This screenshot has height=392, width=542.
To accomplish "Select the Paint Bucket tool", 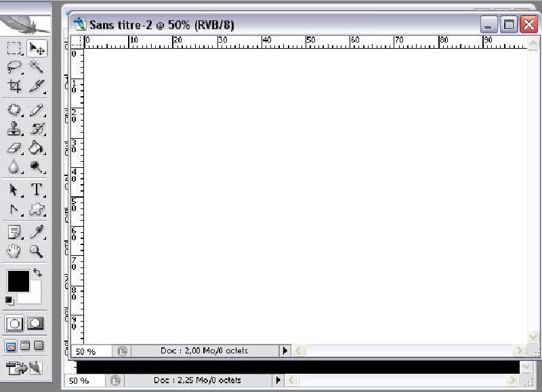I will (37, 148).
